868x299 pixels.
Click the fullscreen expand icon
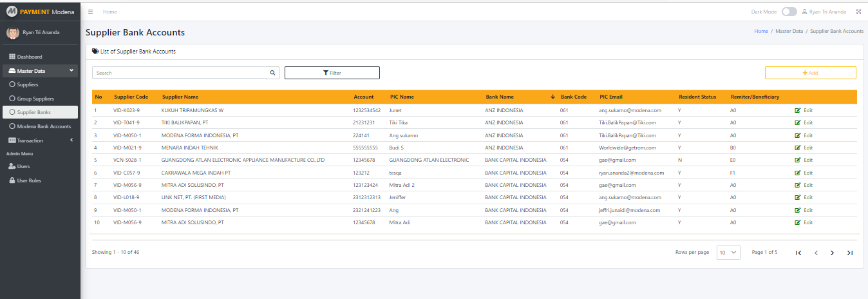pyautogui.click(x=858, y=12)
